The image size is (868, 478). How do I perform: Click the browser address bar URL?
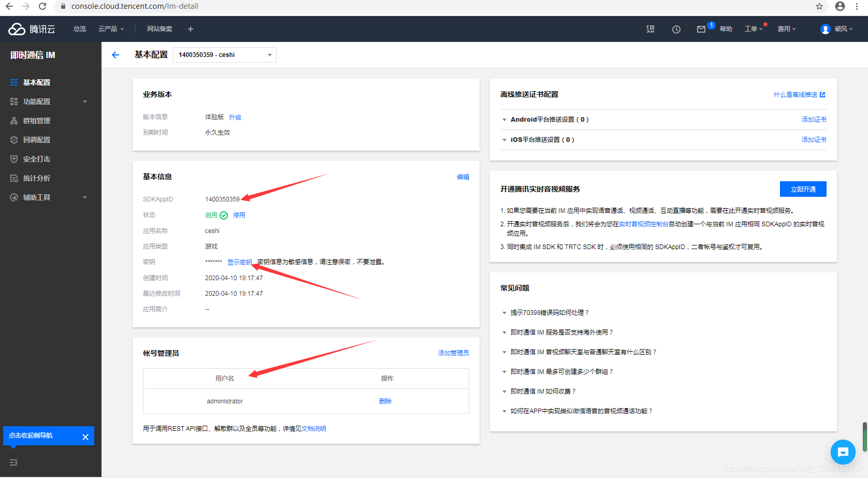(x=135, y=6)
